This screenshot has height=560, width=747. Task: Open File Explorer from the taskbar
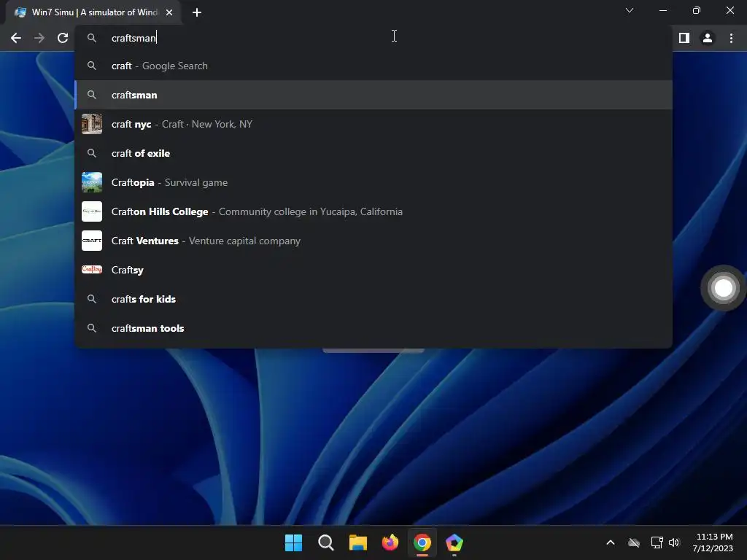pyautogui.click(x=357, y=542)
